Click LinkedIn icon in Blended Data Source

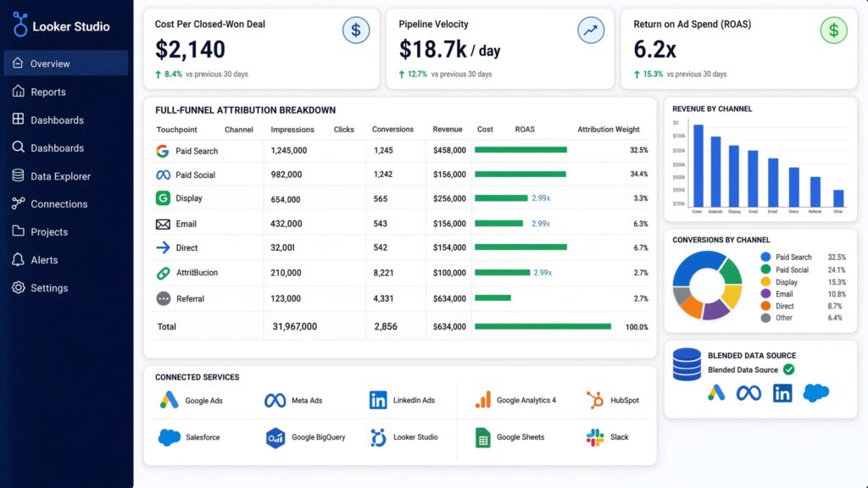782,393
